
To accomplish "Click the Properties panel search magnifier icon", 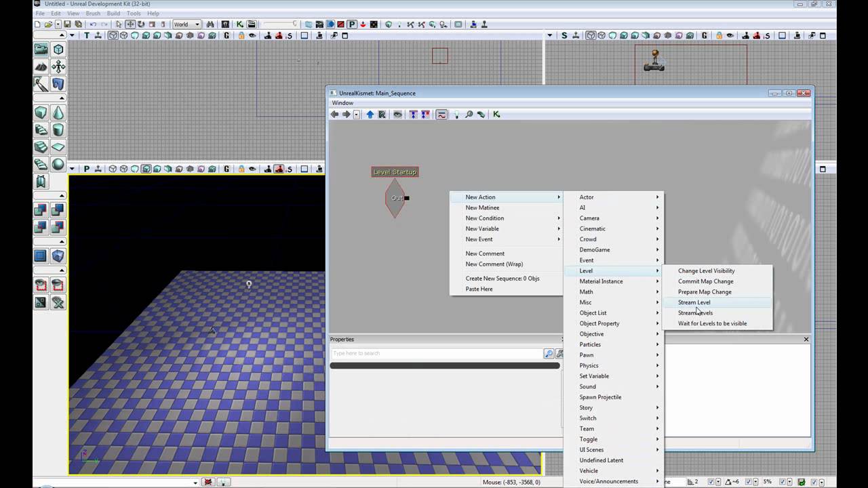I will click(549, 353).
